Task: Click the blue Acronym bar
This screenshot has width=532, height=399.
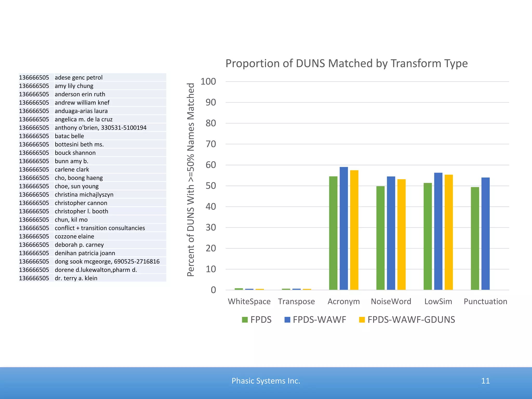Action: click(x=344, y=229)
